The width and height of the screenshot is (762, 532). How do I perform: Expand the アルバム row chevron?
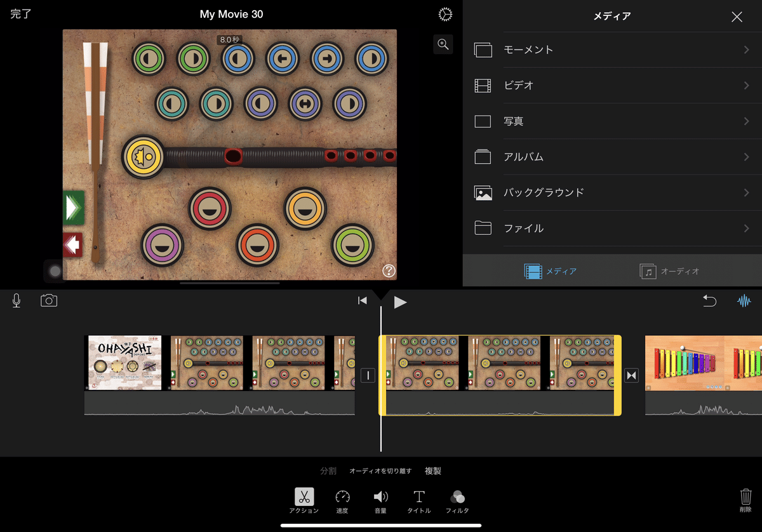pyautogui.click(x=747, y=157)
